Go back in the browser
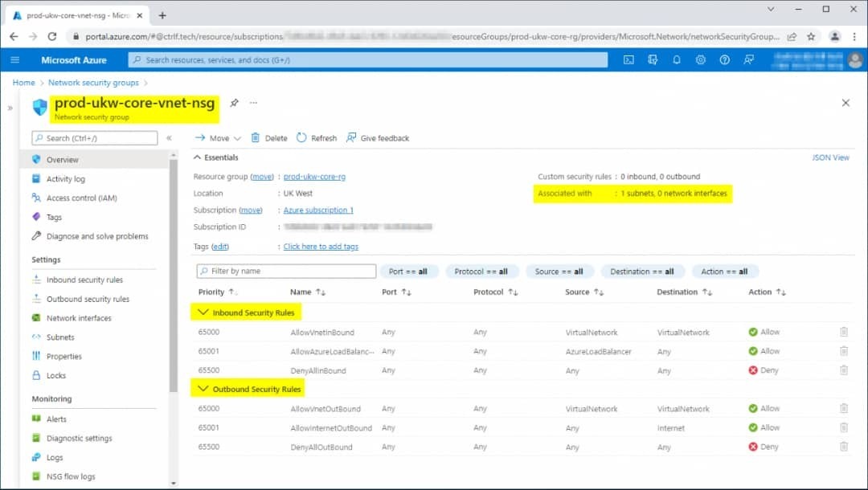This screenshot has width=868, height=490. tap(14, 36)
